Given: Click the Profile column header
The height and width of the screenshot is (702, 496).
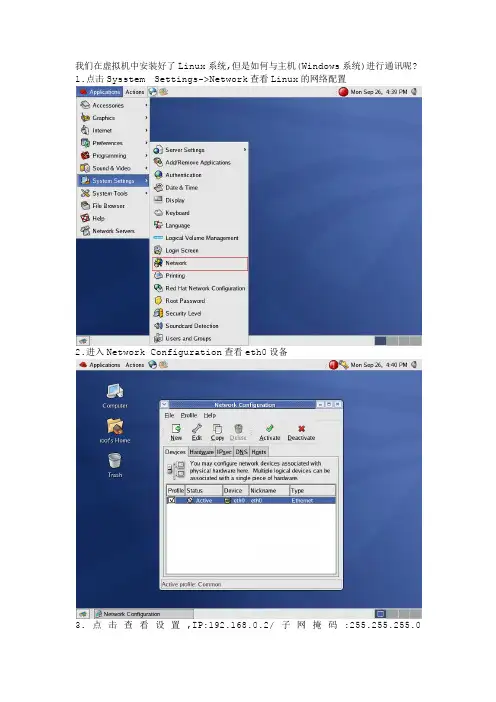Looking at the screenshot, I should [176, 491].
